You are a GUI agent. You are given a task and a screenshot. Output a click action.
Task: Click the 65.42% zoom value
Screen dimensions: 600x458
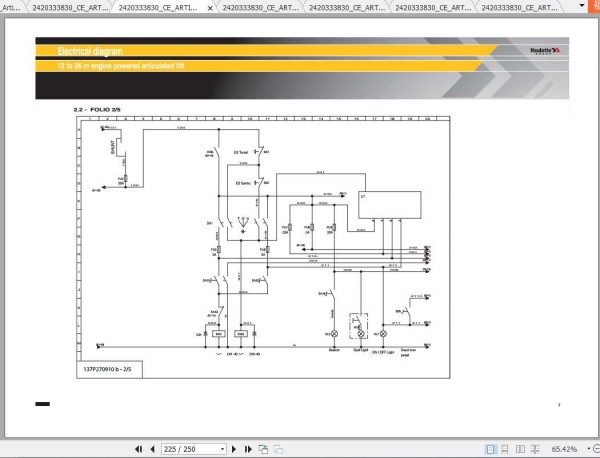pyautogui.click(x=564, y=449)
